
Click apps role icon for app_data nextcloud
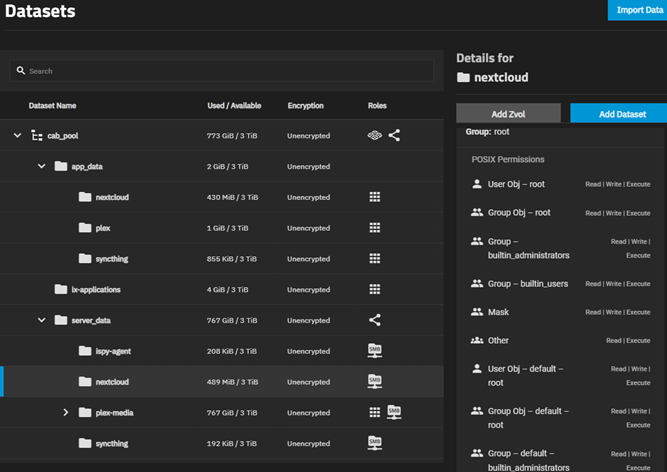(375, 197)
